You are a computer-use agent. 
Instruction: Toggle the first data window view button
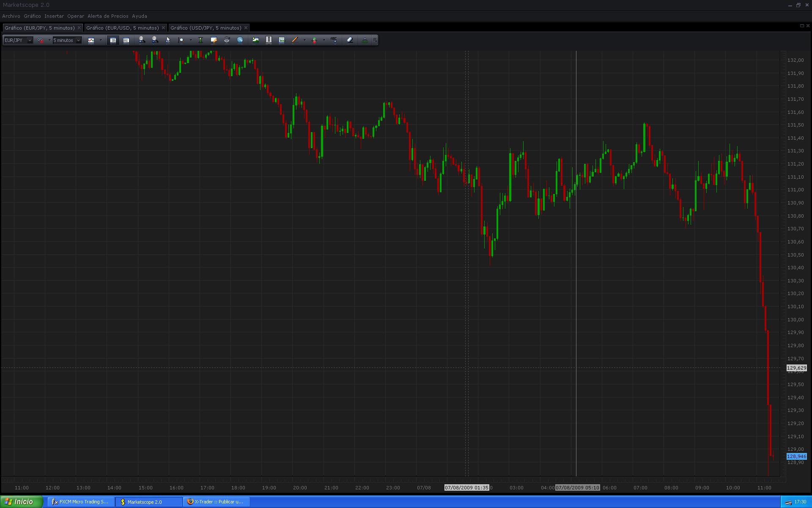tap(113, 40)
